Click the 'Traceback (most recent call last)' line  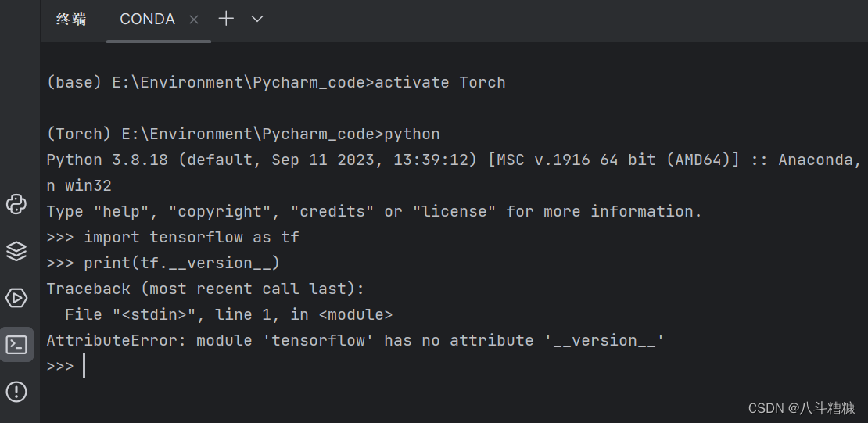206,289
